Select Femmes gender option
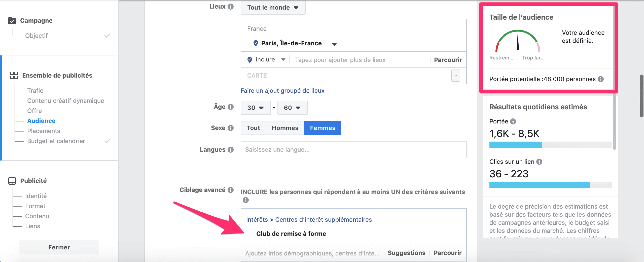 point(323,128)
